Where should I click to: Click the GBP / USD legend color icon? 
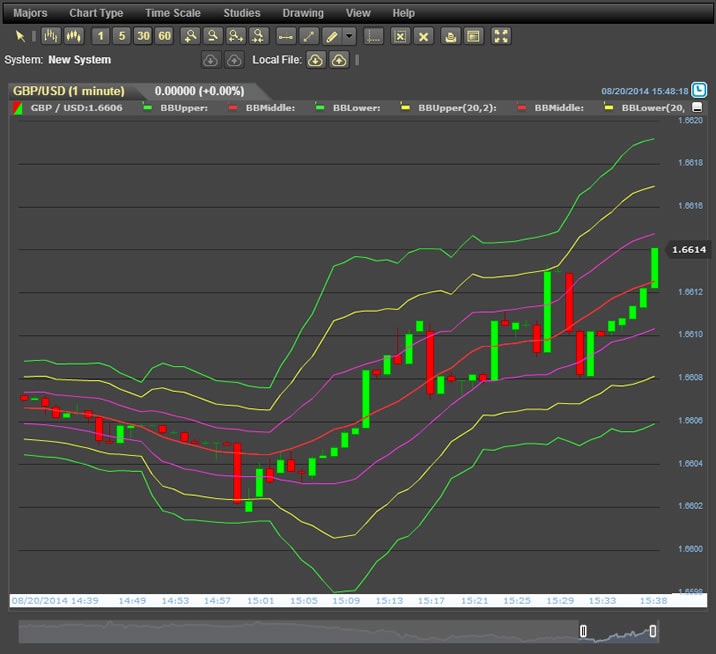pos(17,108)
